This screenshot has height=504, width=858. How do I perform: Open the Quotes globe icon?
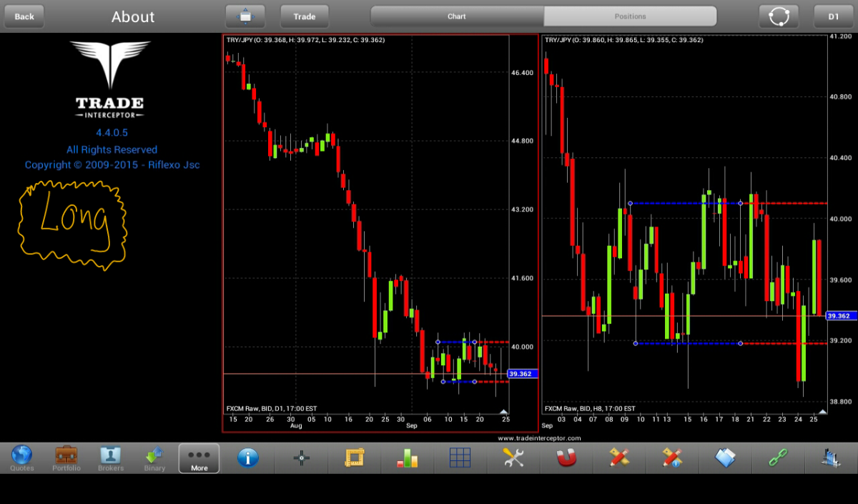click(22, 458)
